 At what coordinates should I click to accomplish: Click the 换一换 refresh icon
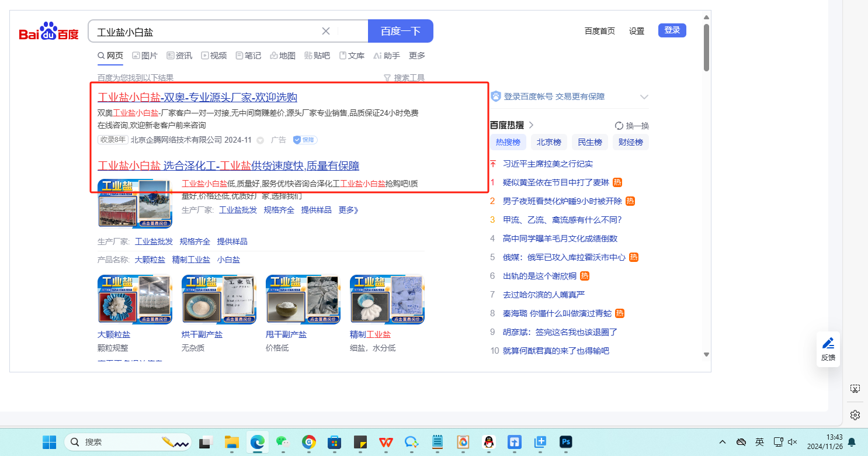pos(619,126)
